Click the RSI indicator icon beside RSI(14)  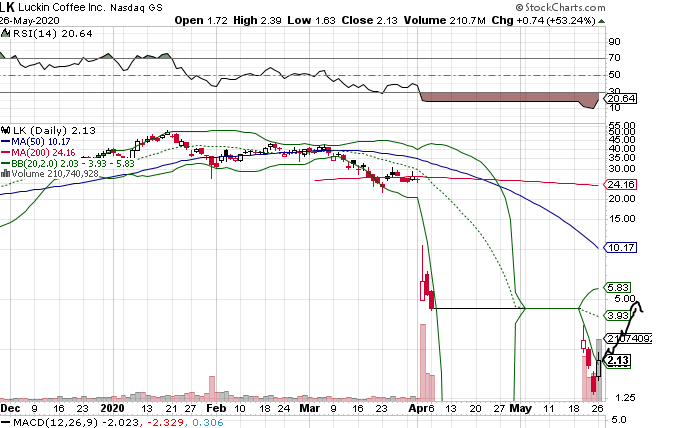click(5, 33)
